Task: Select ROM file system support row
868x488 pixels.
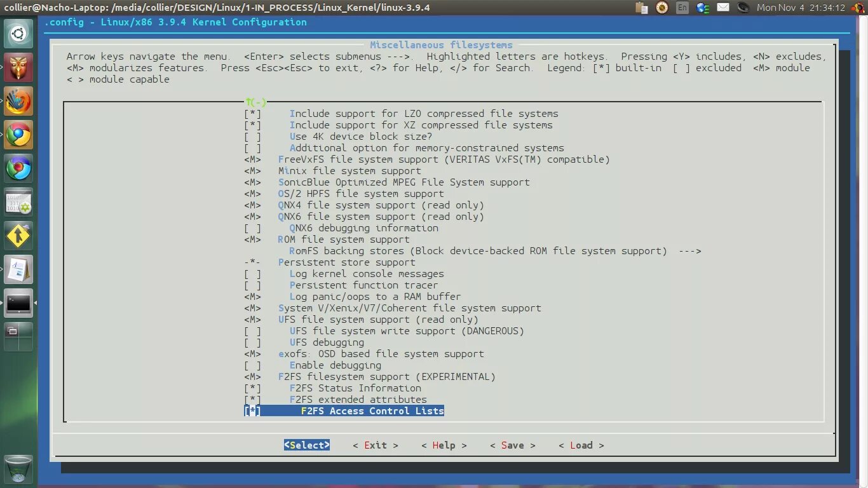Action: click(x=327, y=240)
